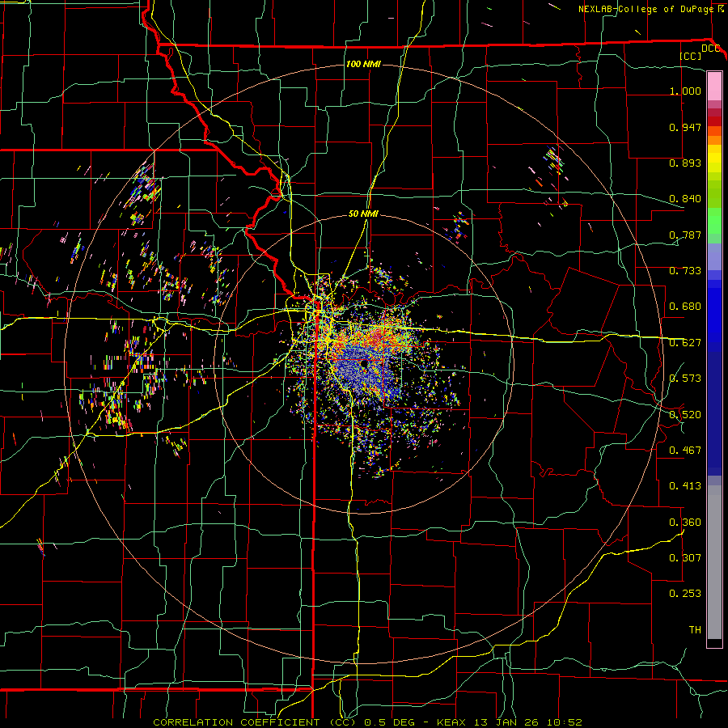Pick the bright green color bar segment
Viewport: 728px width, 728px height.
tap(714, 221)
